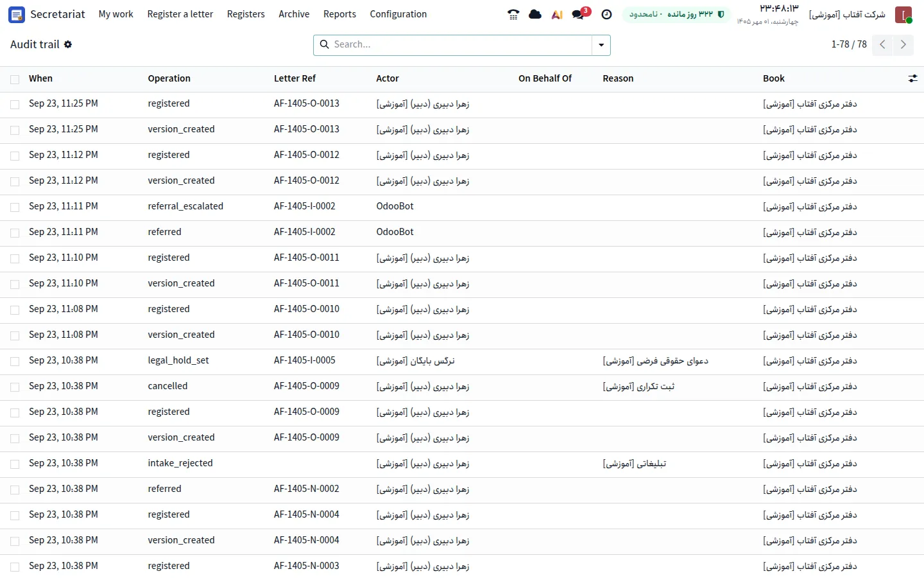
Task: Tick checkbox for legal_hold_set row
Action: click(15, 361)
